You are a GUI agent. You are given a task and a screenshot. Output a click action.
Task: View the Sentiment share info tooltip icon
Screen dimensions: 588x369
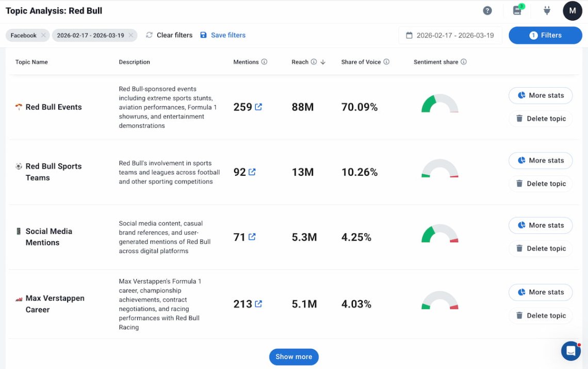(x=464, y=61)
